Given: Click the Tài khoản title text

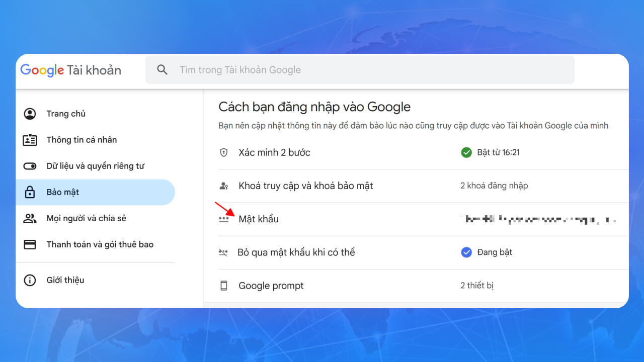Looking at the screenshot, I should tap(94, 70).
